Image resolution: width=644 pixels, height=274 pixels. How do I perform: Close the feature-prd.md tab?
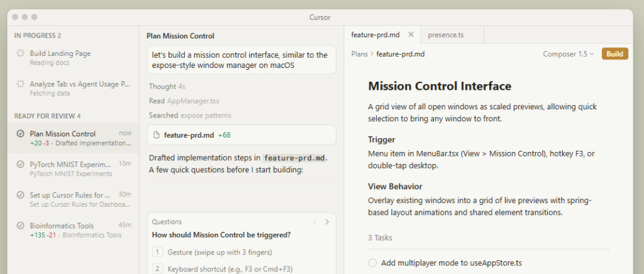click(411, 35)
